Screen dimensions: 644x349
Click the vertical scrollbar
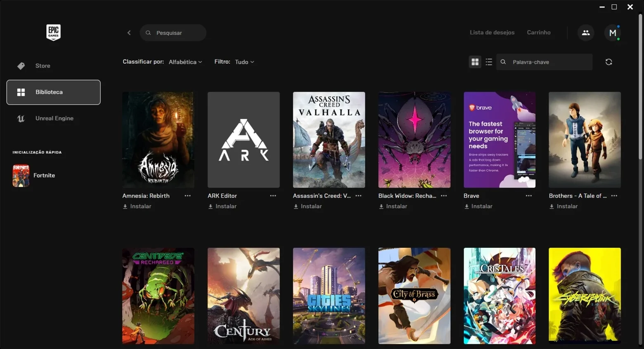(x=640, y=87)
